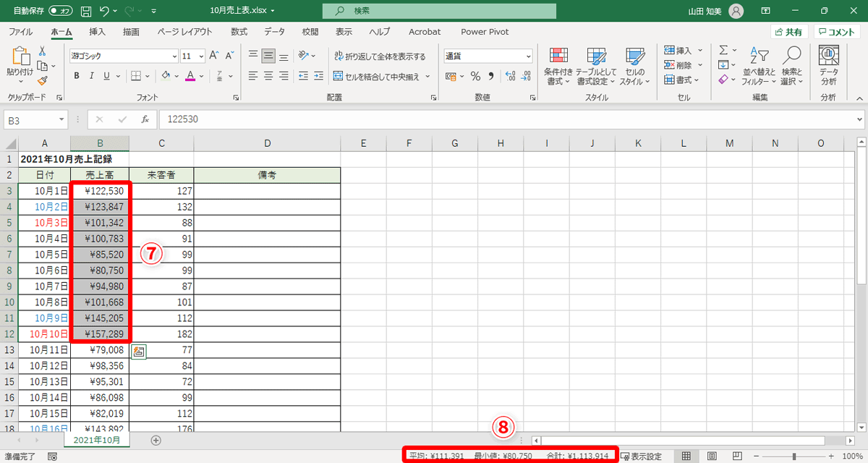
Task: Click the Comments (コメント) button
Action: [x=837, y=32]
